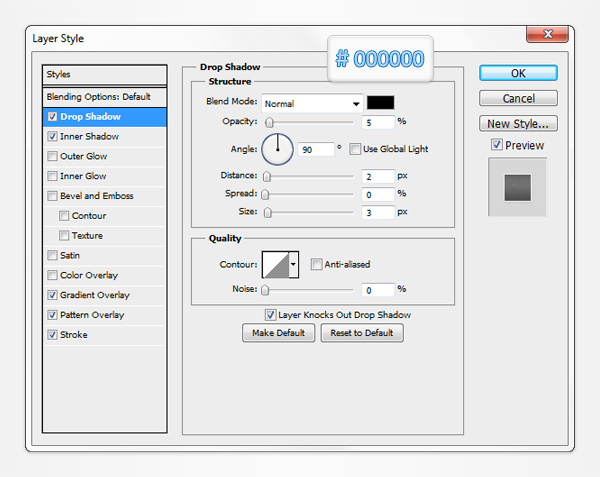Image resolution: width=600 pixels, height=477 pixels.
Task: Enable the Outer Glow checkbox
Action: pos(52,156)
